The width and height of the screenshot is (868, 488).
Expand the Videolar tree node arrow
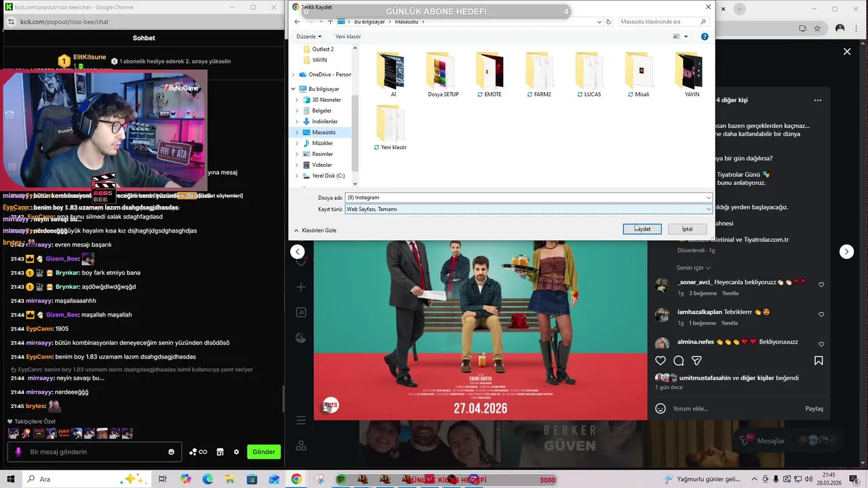(297, 165)
